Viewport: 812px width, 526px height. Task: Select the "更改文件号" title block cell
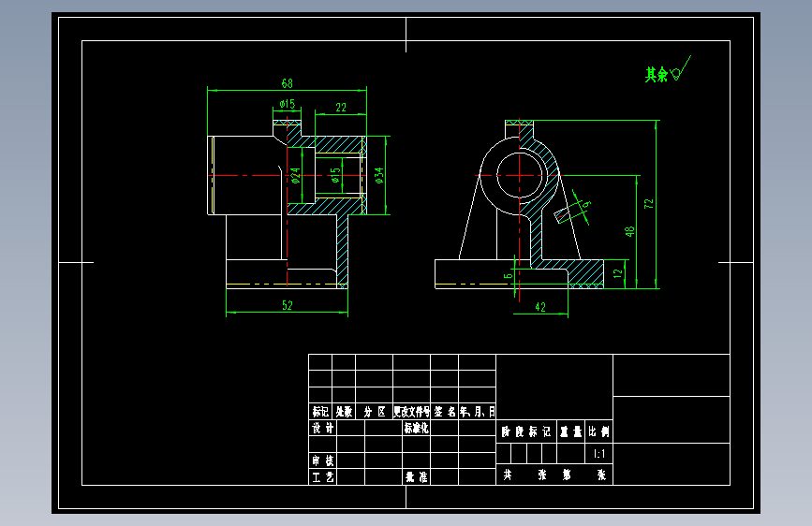(x=412, y=412)
